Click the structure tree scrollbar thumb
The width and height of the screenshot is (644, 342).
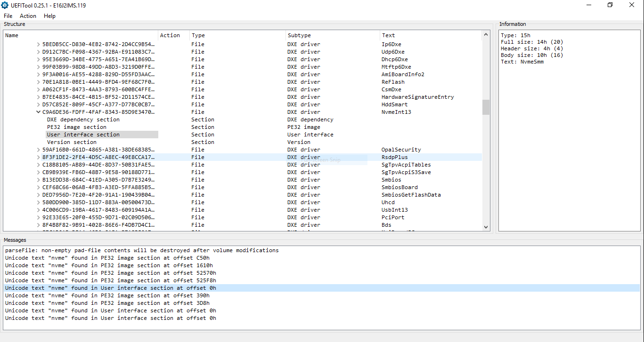486,107
